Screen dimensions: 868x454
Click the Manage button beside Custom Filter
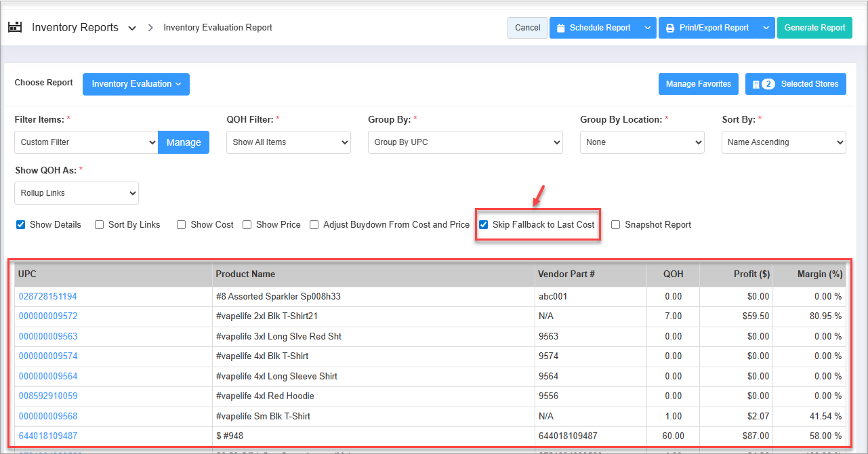[x=184, y=142]
